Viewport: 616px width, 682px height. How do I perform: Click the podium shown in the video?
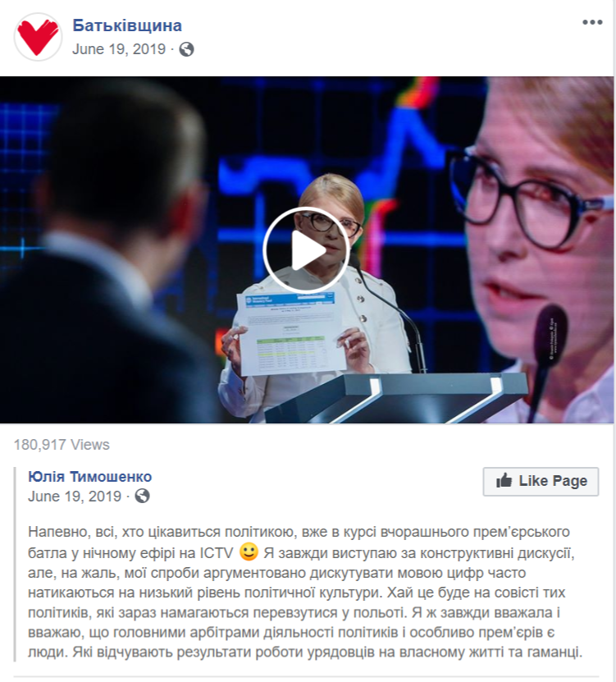click(x=395, y=396)
